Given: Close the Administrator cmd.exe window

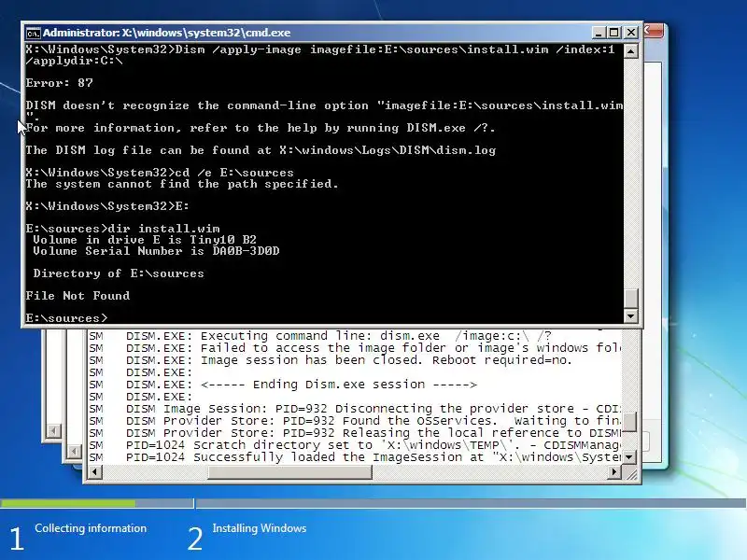Looking at the screenshot, I should 631,33.
